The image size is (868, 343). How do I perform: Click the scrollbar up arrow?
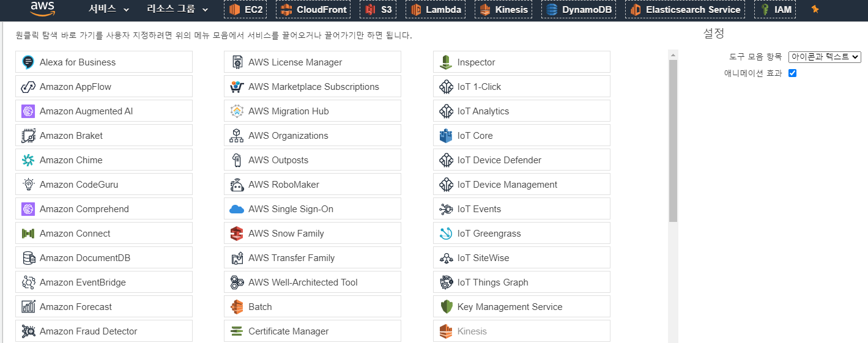673,55
